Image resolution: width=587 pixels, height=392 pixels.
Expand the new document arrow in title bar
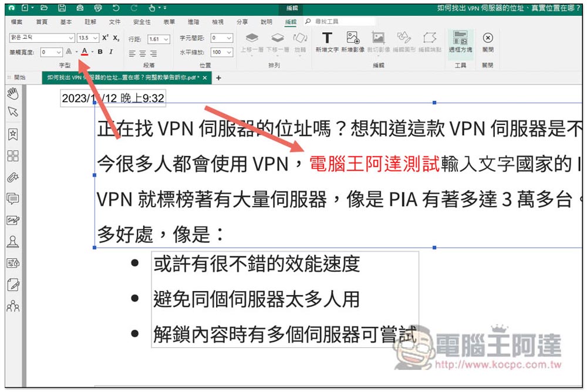click(32, 8)
